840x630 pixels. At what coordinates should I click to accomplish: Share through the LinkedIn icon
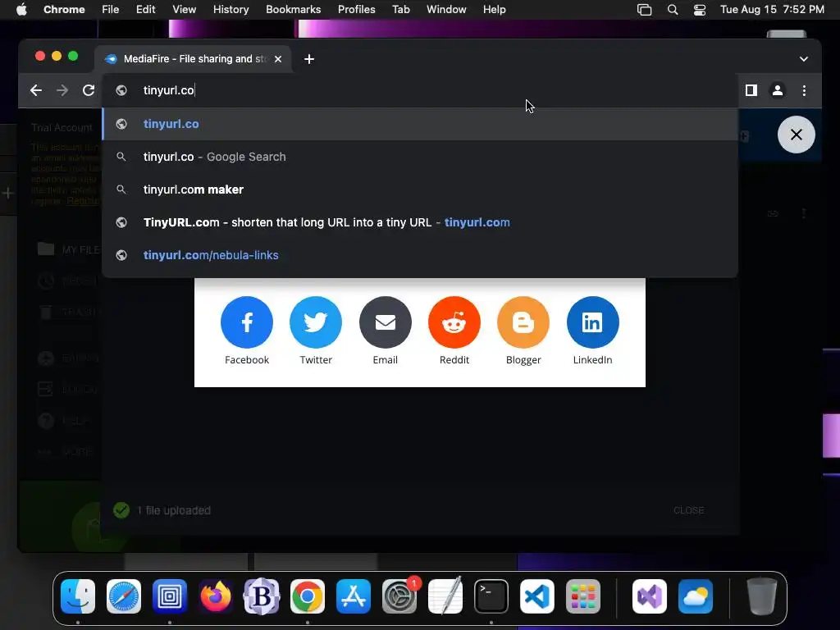point(592,322)
